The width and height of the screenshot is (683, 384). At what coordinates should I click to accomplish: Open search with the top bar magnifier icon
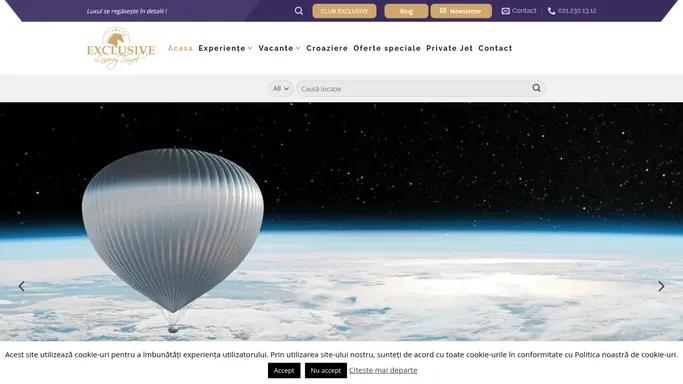299,11
